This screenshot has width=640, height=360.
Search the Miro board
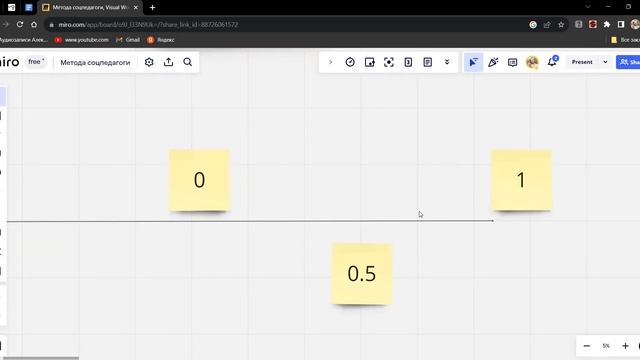pos(188,62)
